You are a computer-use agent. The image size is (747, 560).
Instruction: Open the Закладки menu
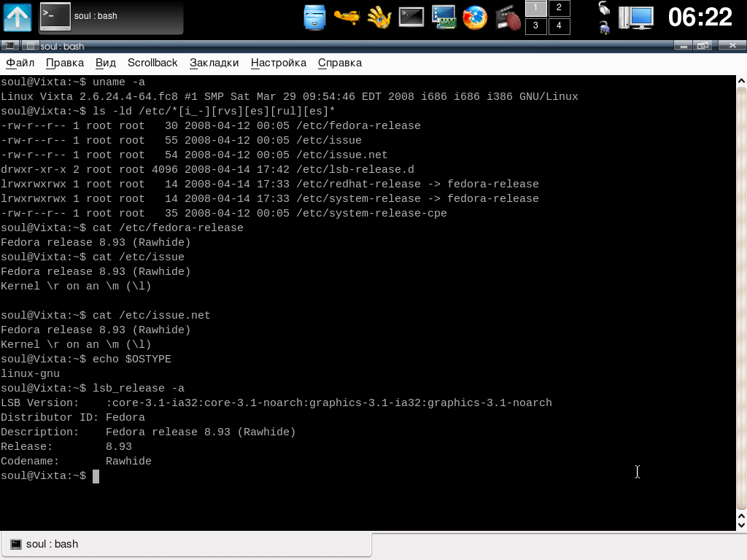pos(214,63)
